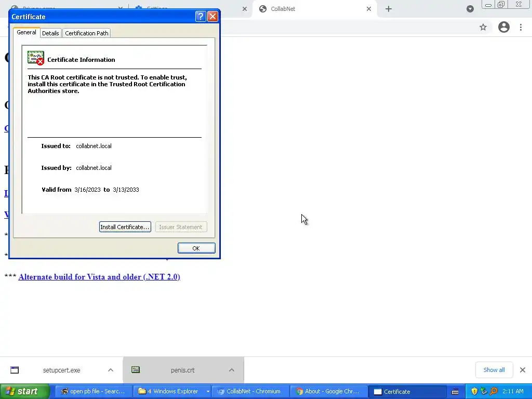Image resolution: width=532 pixels, height=399 pixels.
Task: Open penis.crt download item
Action: [x=182, y=370]
